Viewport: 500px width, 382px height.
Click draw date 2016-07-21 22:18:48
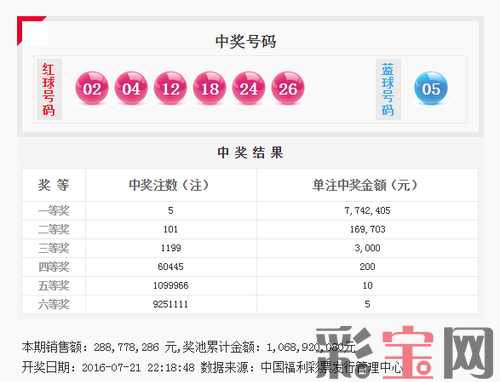pos(138,368)
